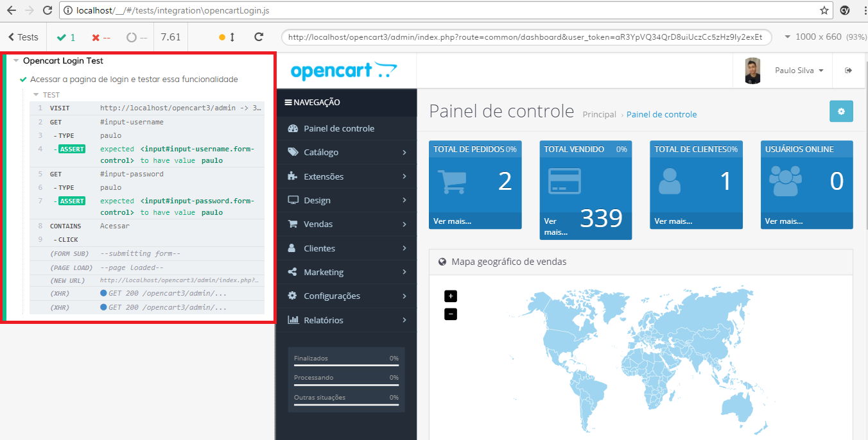Click the Extensões puzzle icon
Image resolution: width=868 pixels, height=440 pixels.
coord(293,176)
